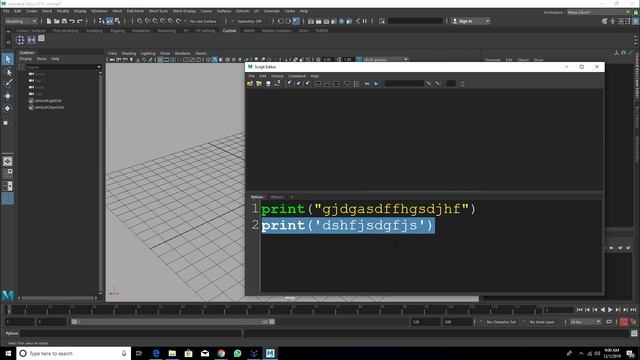Click the time slider ruler
The height and width of the screenshot is (360, 640).
(273, 310)
